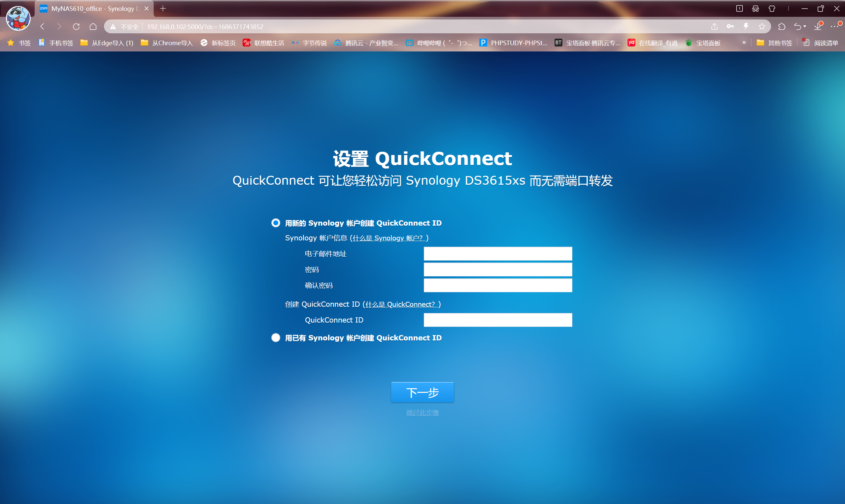The image size is (845, 504).
Task: Open a new tab with plus button
Action: [163, 9]
